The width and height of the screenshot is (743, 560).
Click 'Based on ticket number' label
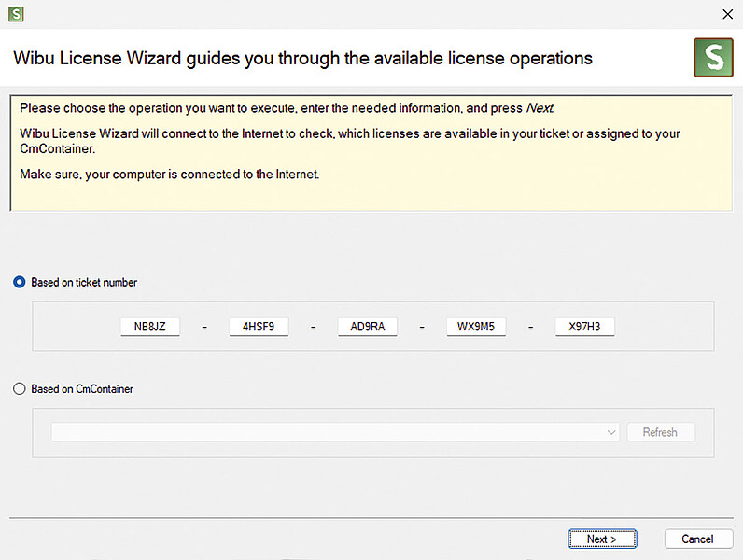(x=84, y=283)
